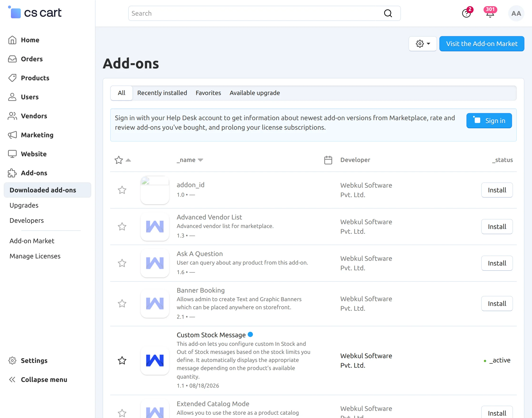Click the Sign in button's cart icon
This screenshot has width=532, height=418.
point(477,120)
